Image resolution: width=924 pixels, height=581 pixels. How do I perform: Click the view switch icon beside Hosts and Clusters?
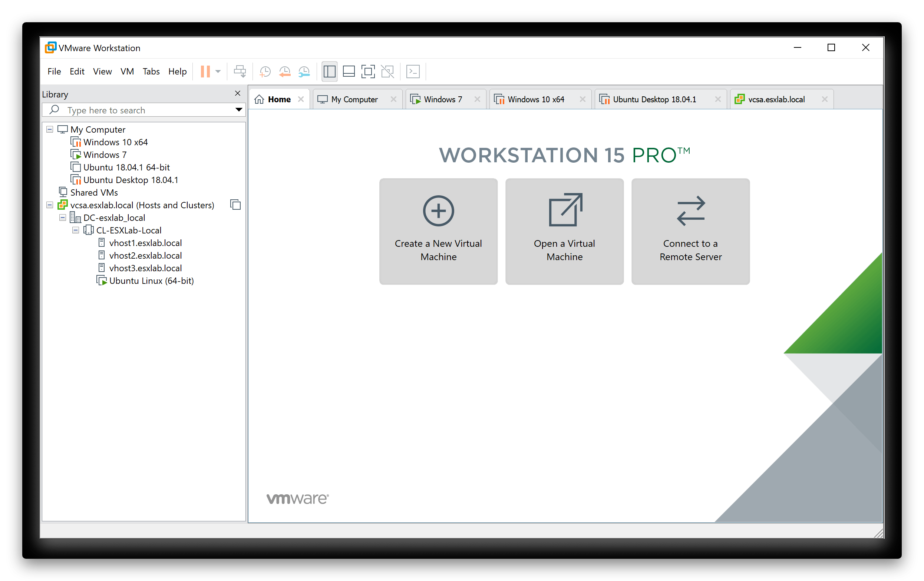(235, 205)
